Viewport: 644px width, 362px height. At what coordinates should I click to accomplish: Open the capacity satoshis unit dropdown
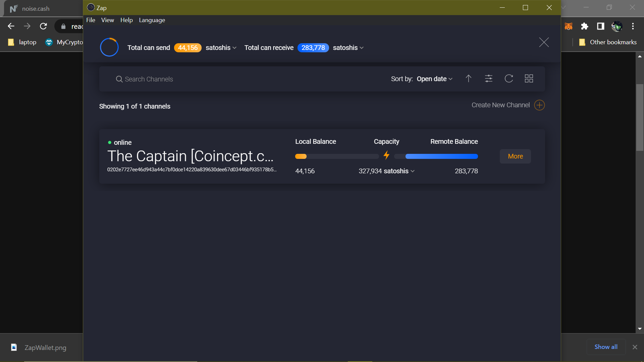tap(399, 171)
